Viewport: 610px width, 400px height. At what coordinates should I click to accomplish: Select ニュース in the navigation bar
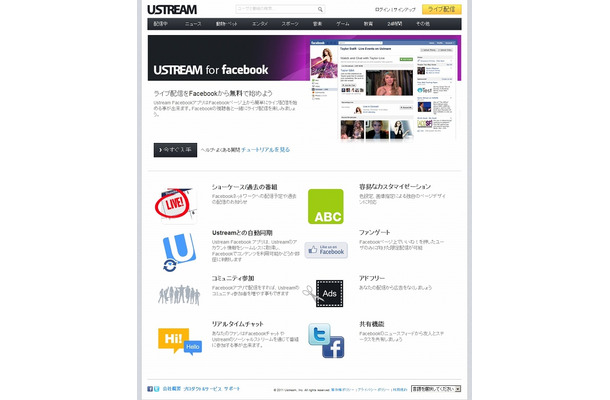193,24
